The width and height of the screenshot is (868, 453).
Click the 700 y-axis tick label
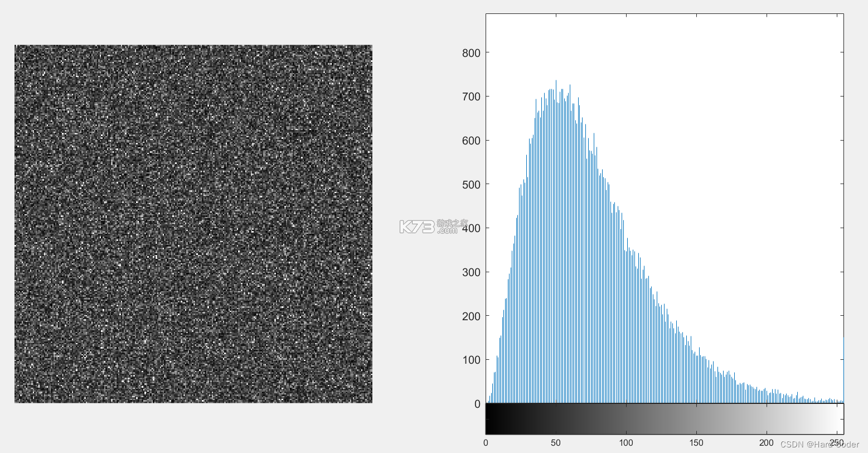tap(471, 97)
